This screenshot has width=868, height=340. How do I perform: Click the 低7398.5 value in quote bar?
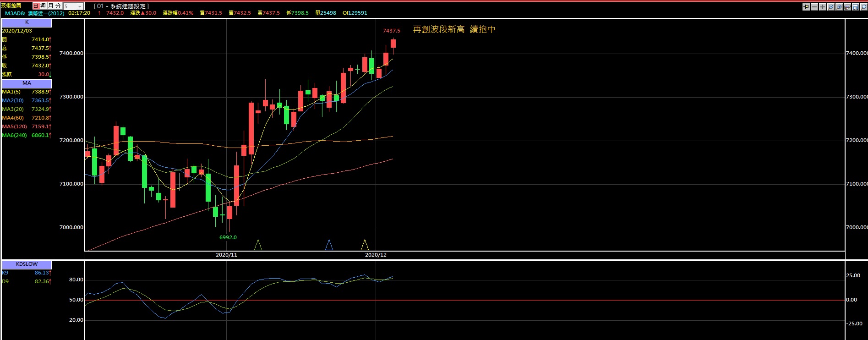point(297,13)
